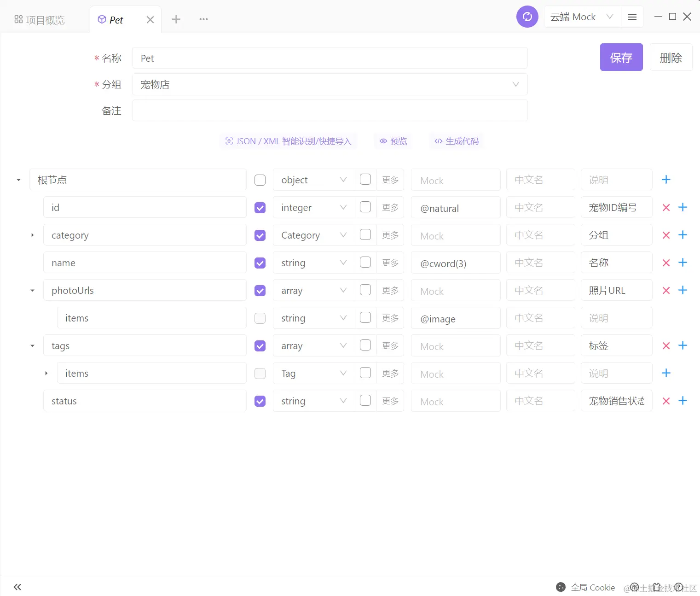700x596 pixels.
Task: Click the 预览 preview link
Action: click(393, 141)
